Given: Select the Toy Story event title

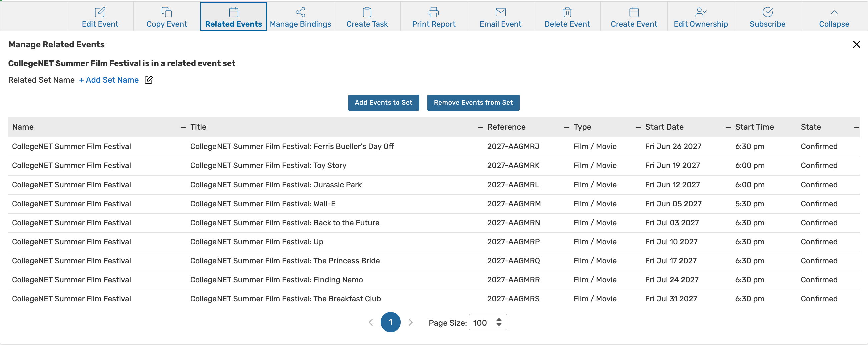Looking at the screenshot, I should coord(268,165).
